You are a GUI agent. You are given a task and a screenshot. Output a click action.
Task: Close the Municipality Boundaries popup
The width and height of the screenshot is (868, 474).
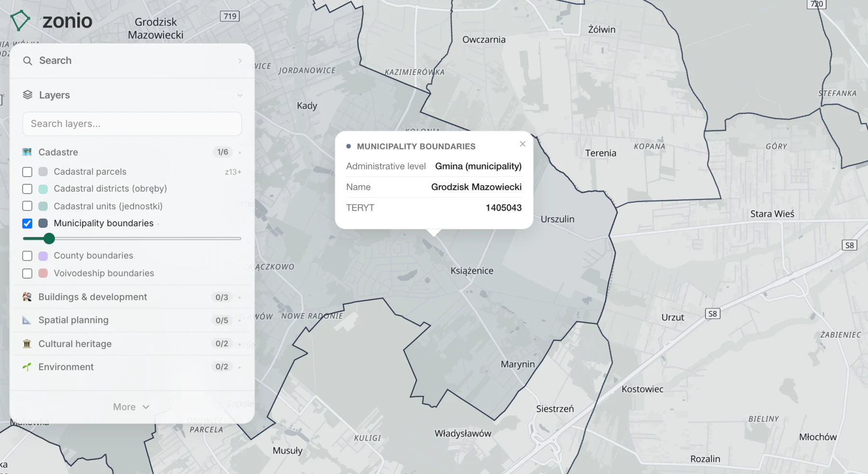[522, 144]
